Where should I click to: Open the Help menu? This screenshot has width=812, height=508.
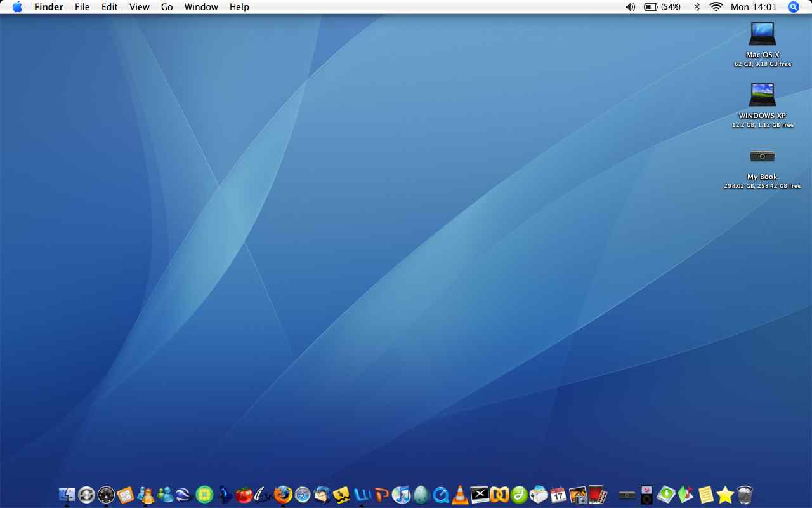pyautogui.click(x=239, y=7)
